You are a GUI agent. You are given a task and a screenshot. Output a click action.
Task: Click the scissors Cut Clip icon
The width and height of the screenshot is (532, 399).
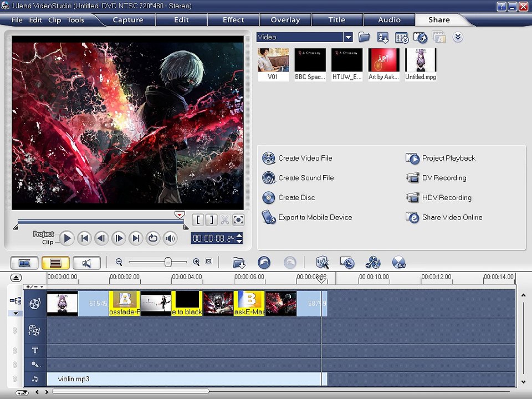[224, 220]
